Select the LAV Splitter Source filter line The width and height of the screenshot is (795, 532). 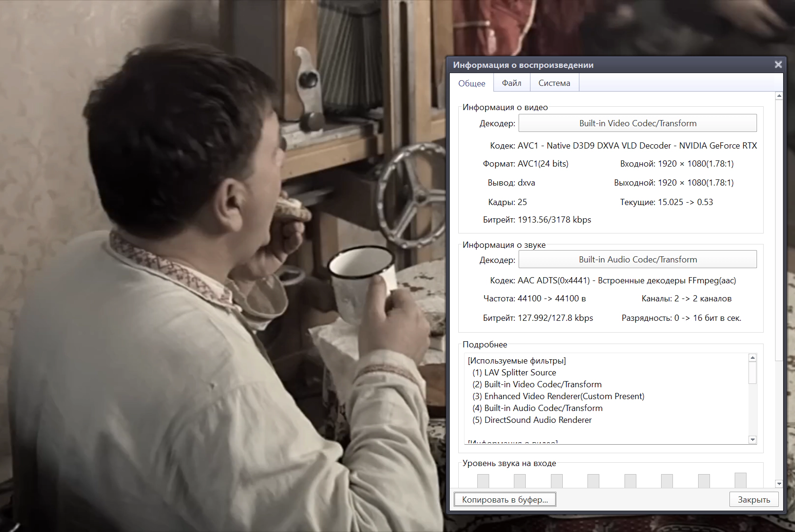point(520,373)
